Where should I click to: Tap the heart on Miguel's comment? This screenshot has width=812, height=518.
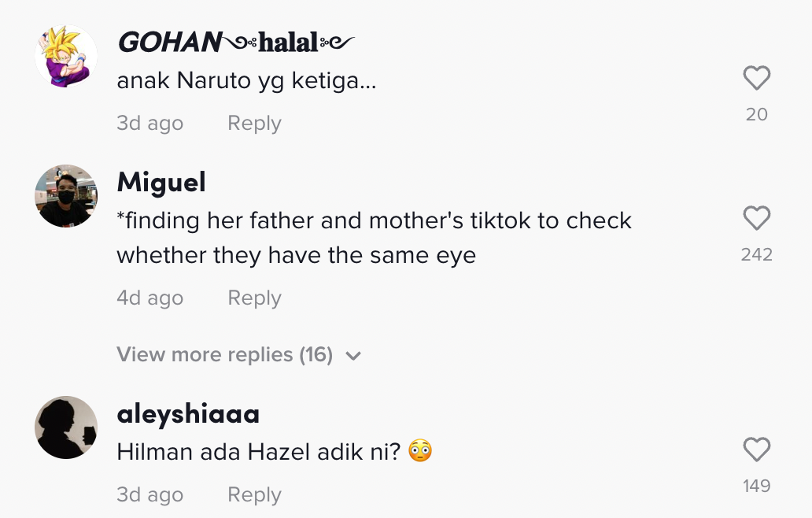click(756, 218)
